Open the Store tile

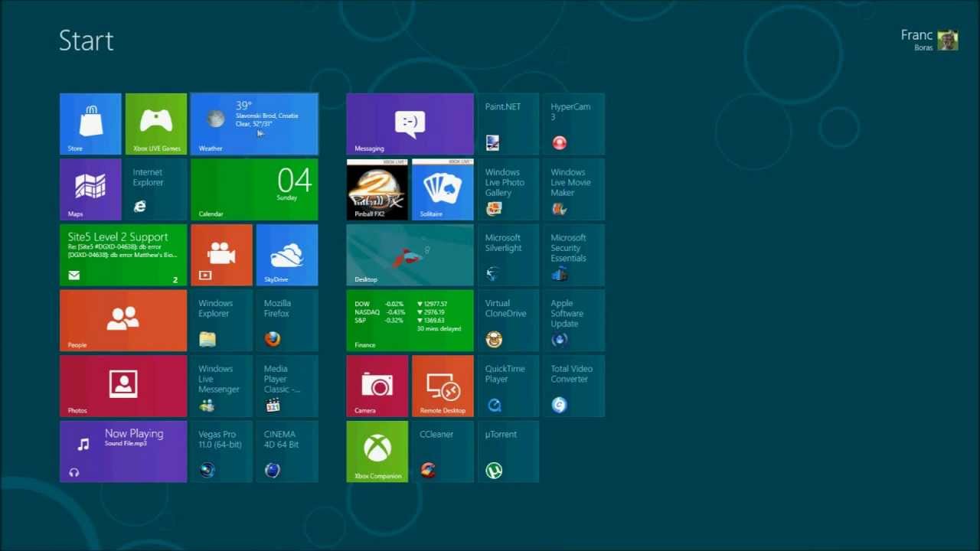[x=90, y=124]
